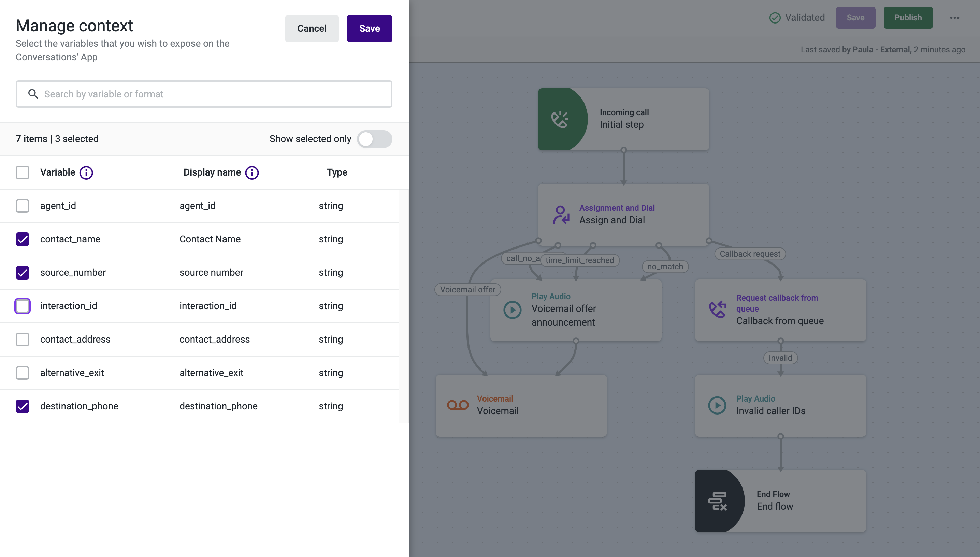980x557 pixels.
Task: Click Voicemail offer announcement play icon
Action: 512,310
